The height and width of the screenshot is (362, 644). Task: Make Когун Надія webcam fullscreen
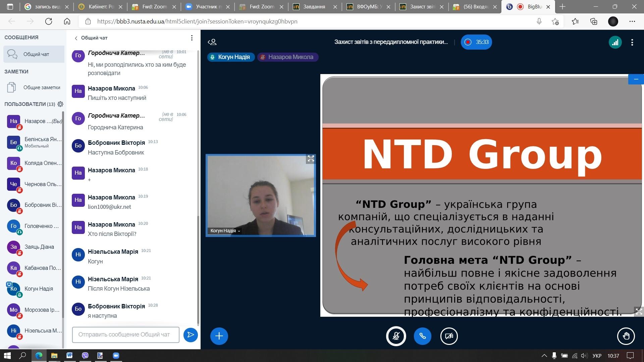tap(311, 159)
